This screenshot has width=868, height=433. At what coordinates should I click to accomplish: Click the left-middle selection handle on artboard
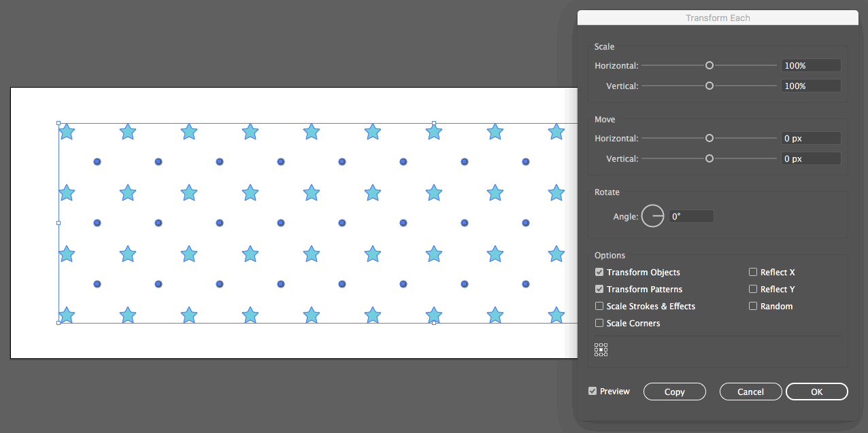tap(59, 223)
